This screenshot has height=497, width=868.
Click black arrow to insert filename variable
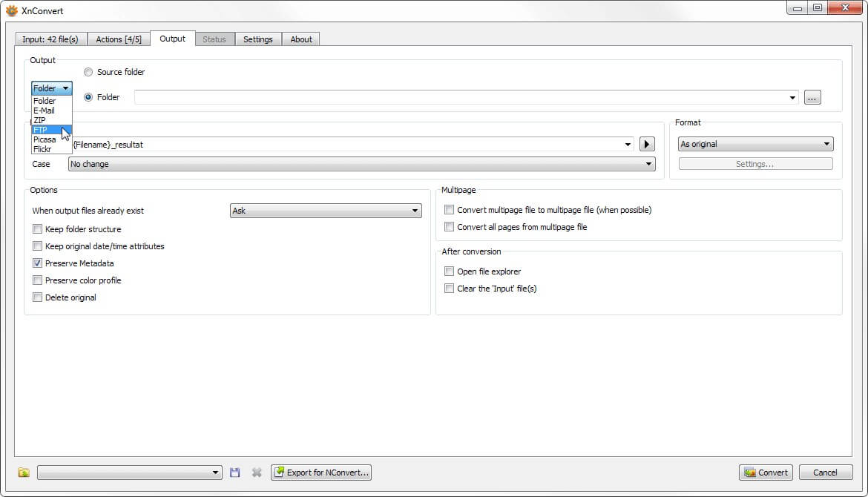click(x=645, y=144)
